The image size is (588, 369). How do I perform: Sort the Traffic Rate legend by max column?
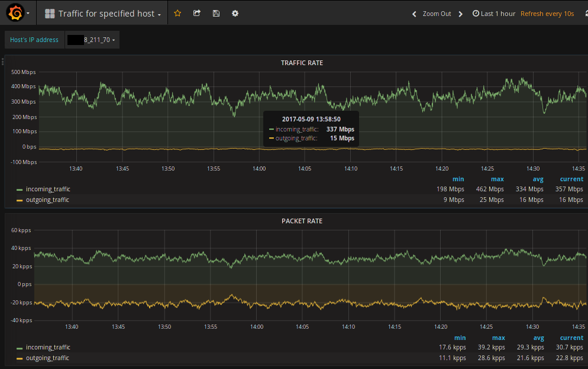(x=497, y=179)
